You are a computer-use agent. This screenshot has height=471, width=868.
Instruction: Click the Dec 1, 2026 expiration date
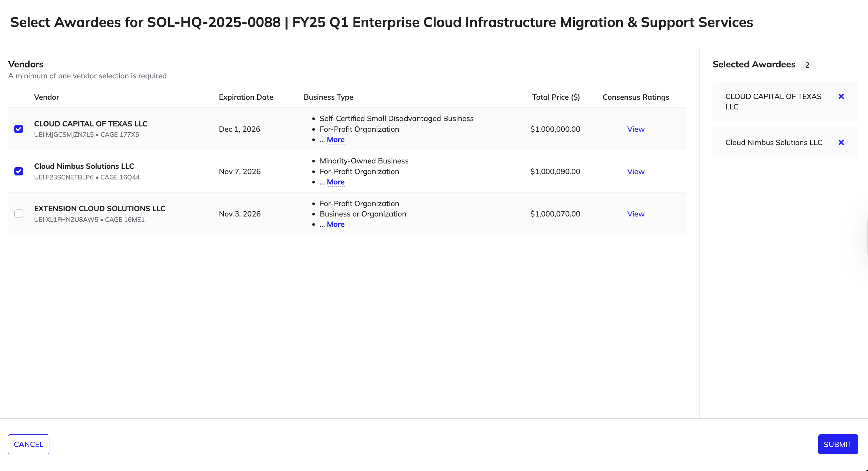(x=240, y=129)
